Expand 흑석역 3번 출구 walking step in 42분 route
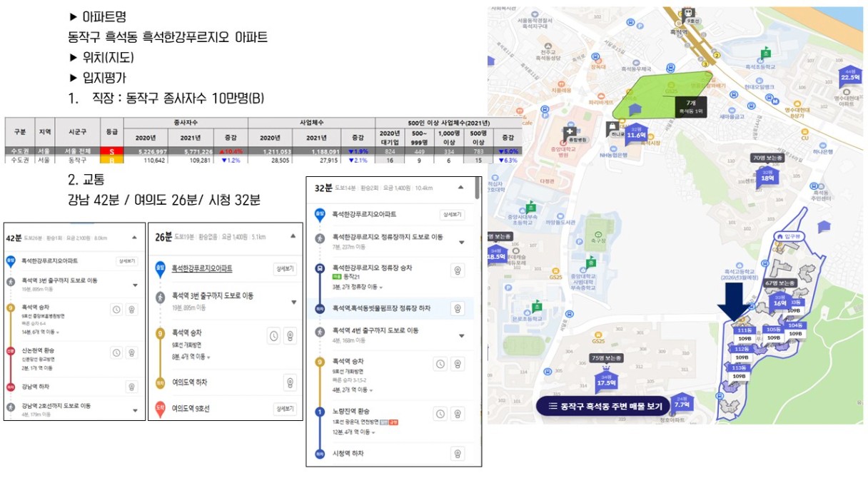Viewport: 868px width, 488px height. pos(135,285)
